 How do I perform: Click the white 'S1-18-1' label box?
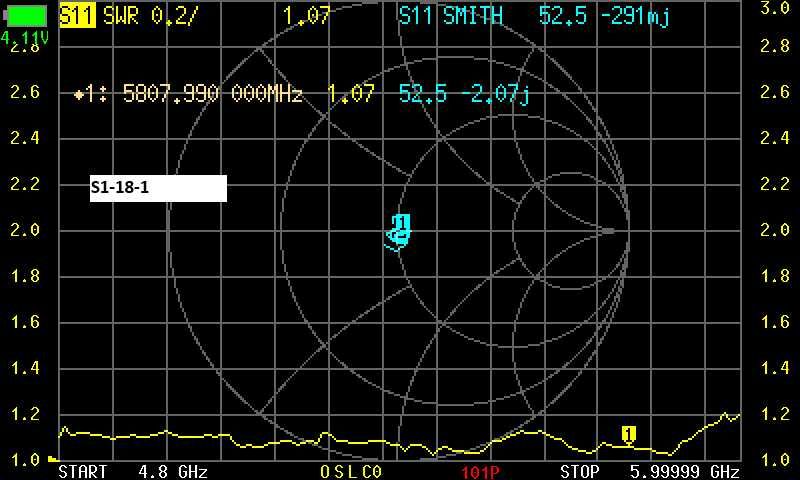pos(158,188)
